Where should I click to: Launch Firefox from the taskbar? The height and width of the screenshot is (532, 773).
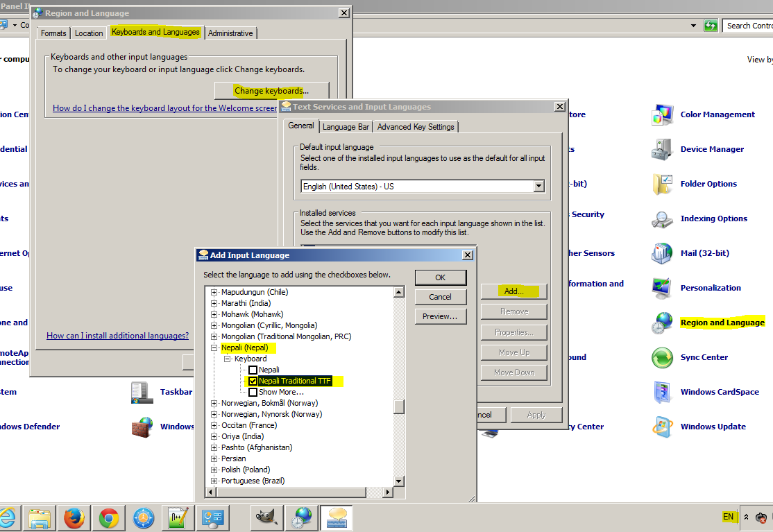pos(74,518)
